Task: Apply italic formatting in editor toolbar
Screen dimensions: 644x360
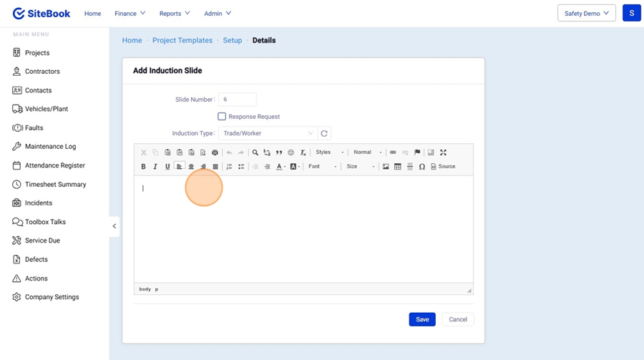Action: [155, 167]
